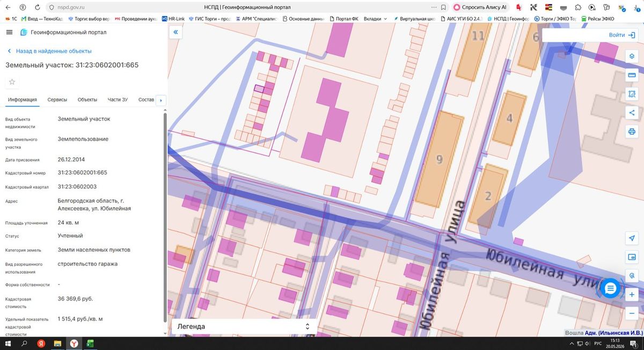The image size is (644, 350).
Task: Add land plot to favorites star
Action: (12, 82)
